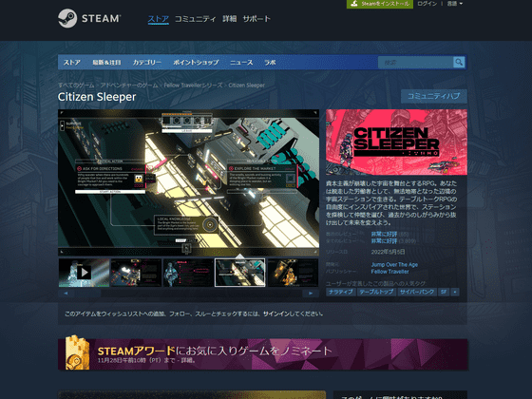
Task: Click the STEAMアワード nomination banner
Action: (x=262, y=354)
